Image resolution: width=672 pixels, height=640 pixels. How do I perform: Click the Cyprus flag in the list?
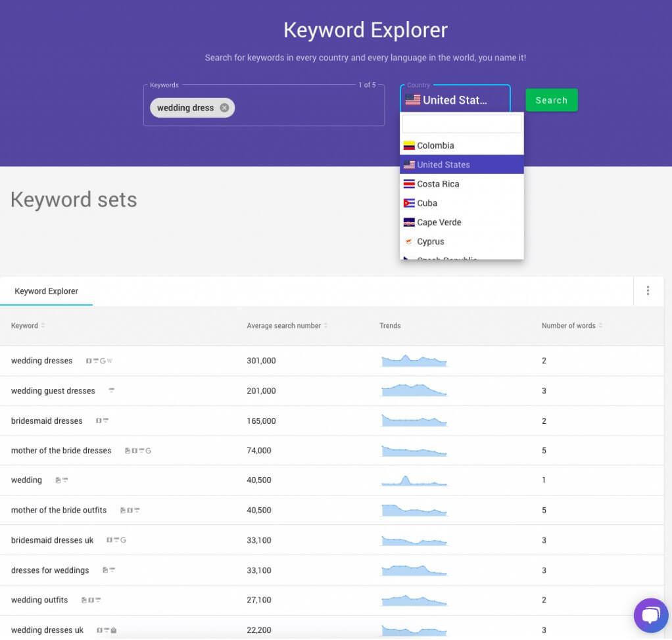point(409,242)
